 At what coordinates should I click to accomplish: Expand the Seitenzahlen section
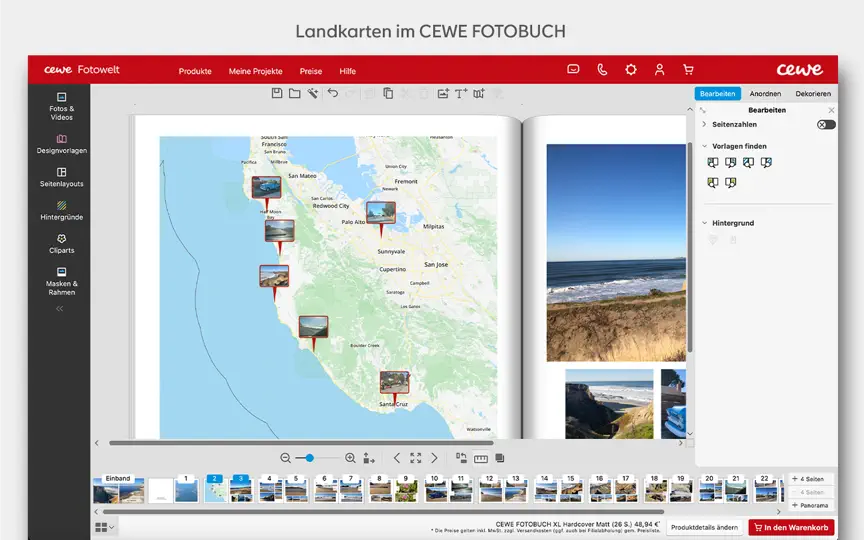pyautogui.click(x=704, y=125)
